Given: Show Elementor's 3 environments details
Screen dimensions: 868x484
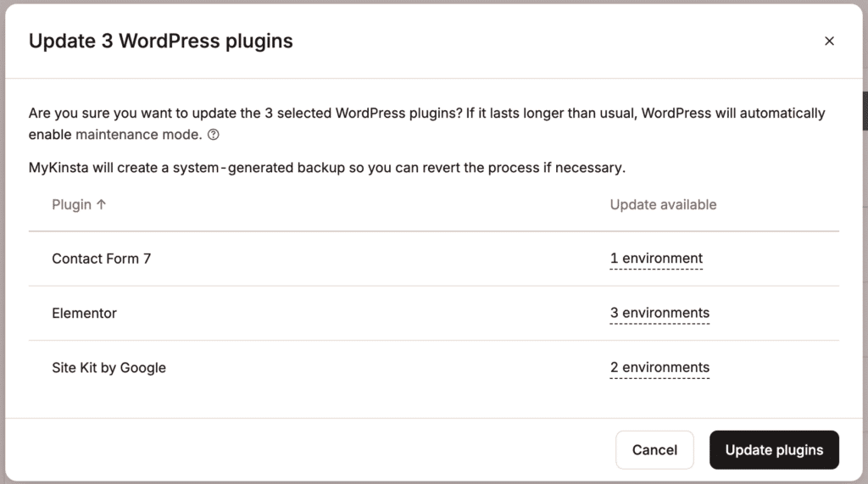Looking at the screenshot, I should pyautogui.click(x=659, y=313).
